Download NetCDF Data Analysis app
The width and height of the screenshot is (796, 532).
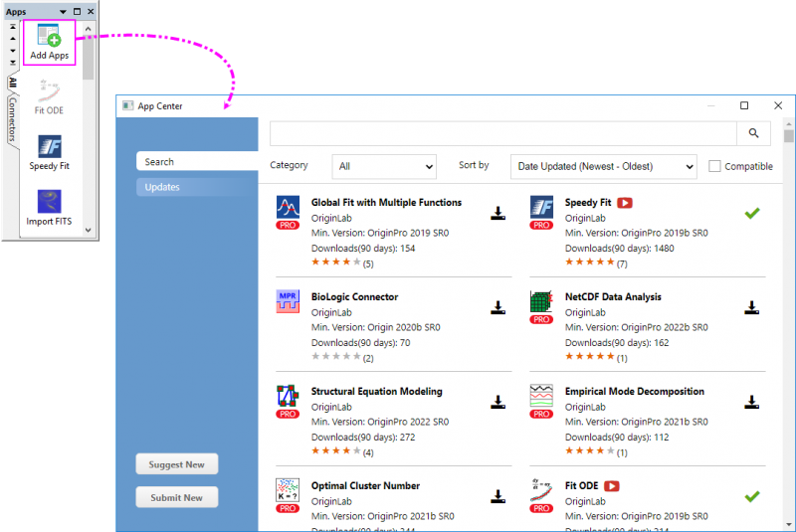[752, 307]
